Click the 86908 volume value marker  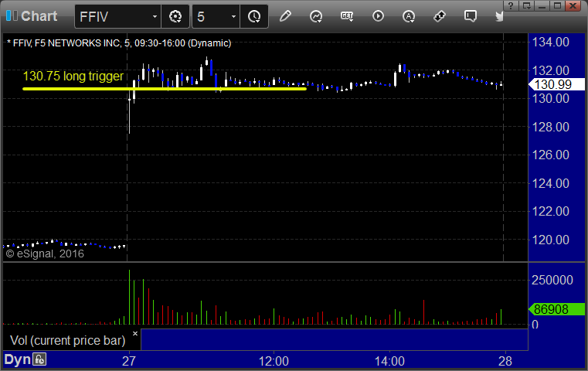pyautogui.click(x=556, y=309)
